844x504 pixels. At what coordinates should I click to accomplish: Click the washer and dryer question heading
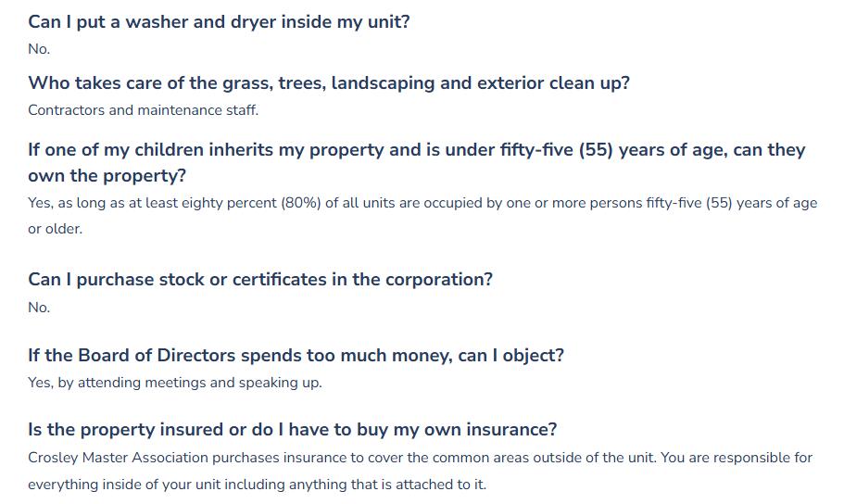tap(219, 21)
